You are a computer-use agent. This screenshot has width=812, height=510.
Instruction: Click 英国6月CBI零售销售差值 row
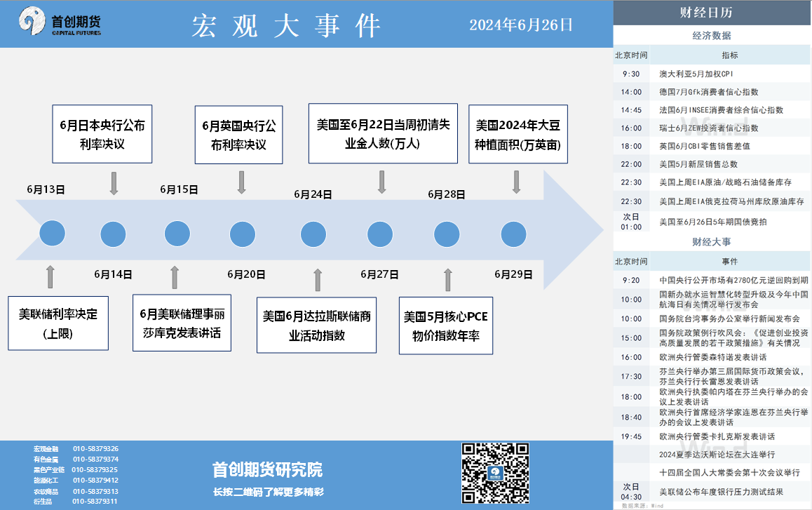(x=712, y=146)
